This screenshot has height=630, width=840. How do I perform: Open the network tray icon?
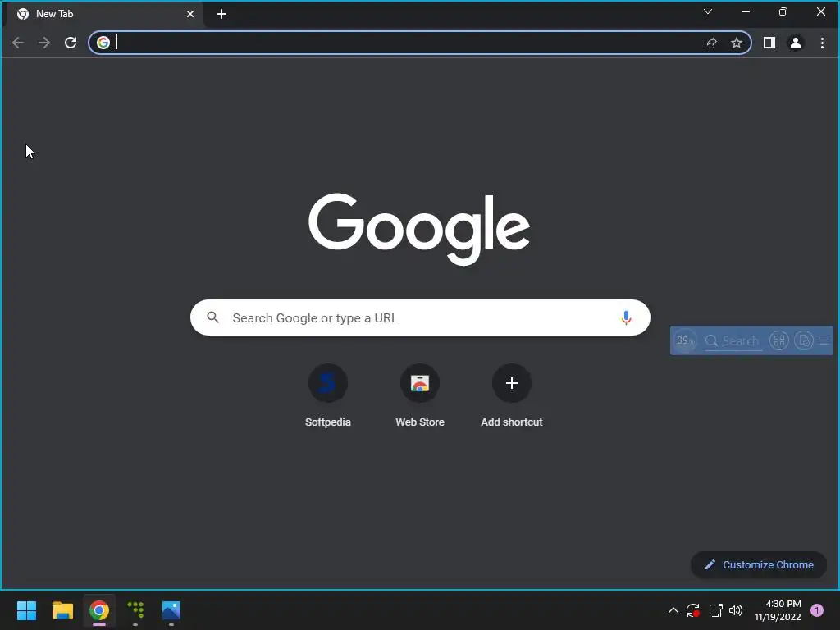(715, 610)
